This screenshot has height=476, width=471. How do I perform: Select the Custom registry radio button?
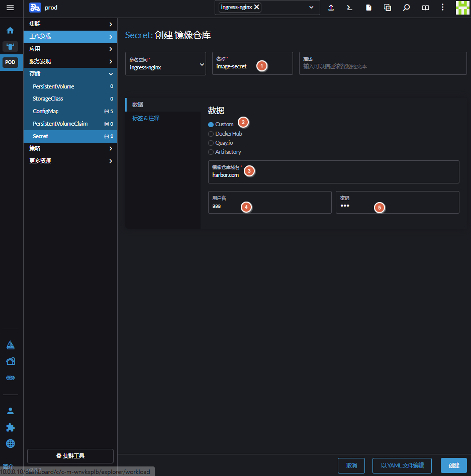click(211, 125)
